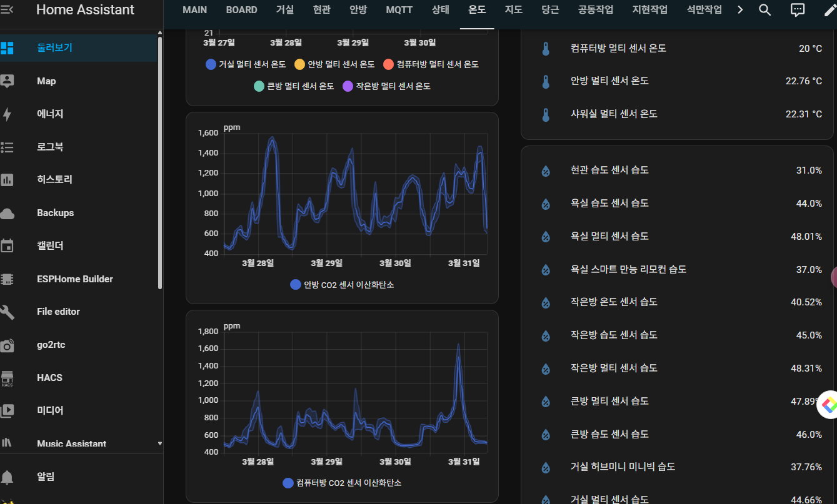Click thermometer icon for 컴퓨터방 멀티 센서 온도
Image resolution: width=837 pixels, height=504 pixels.
(x=546, y=49)
